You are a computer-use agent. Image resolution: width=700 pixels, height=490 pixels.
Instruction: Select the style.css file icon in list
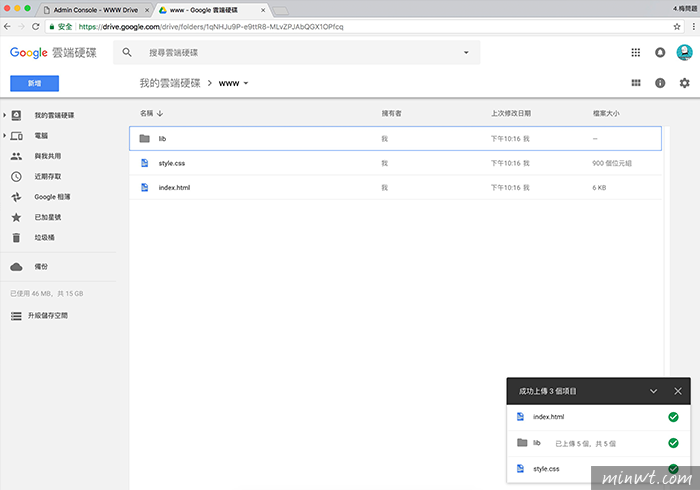coord(145,163)
